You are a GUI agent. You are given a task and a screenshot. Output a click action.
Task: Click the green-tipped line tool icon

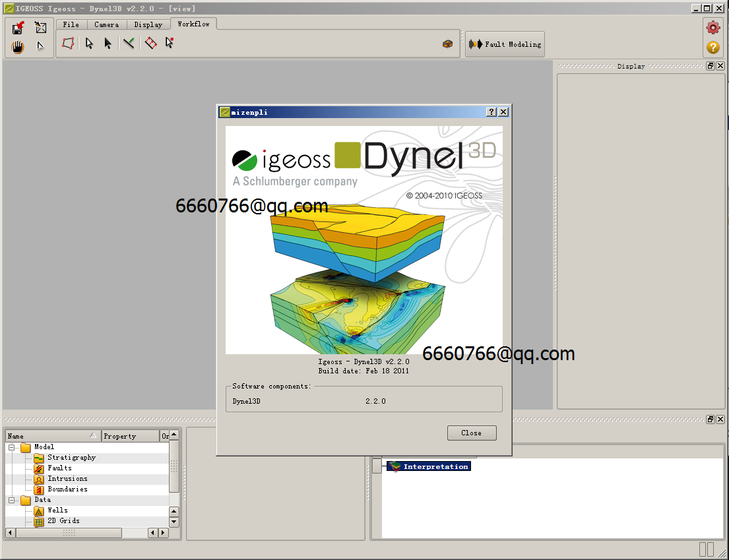pyautogui.click(x=129, y=44)
